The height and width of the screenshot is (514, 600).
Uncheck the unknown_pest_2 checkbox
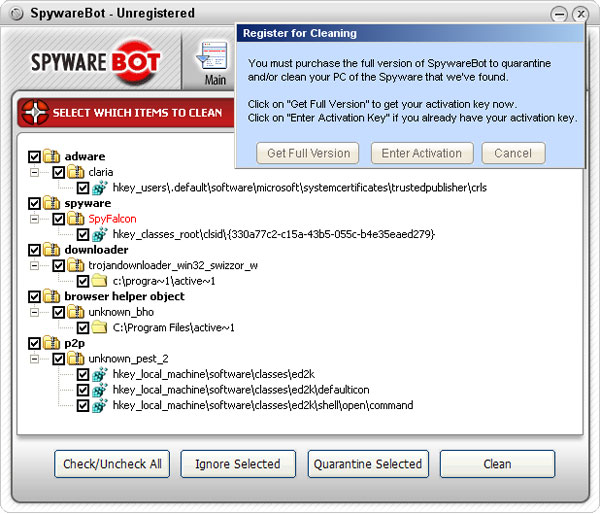(x=59, y=359)
